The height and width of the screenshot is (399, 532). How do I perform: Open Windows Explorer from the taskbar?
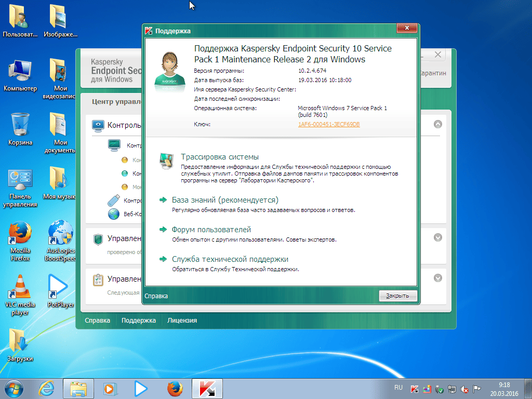pyautogui.click(x=78, y=389)
